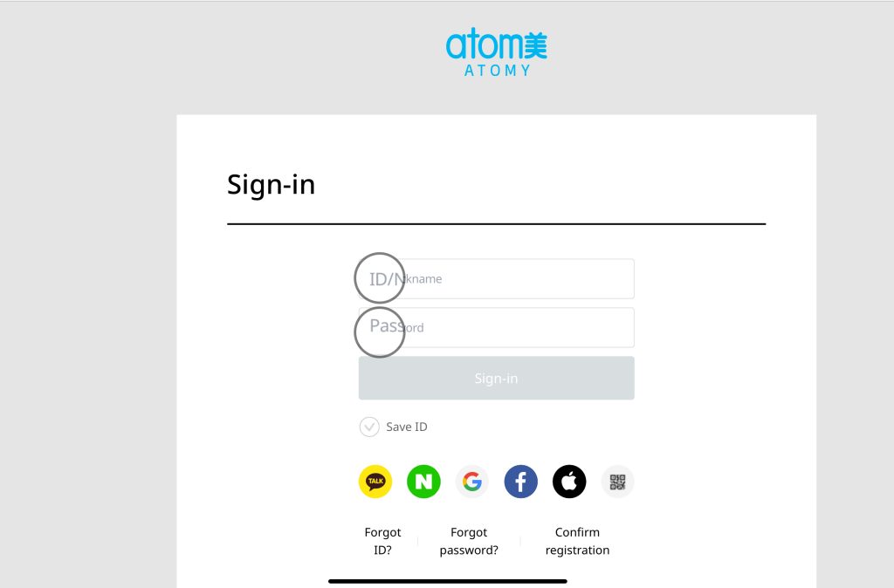This screenshot has width=894, height=588.
Task: Choose the green Naver login icon
Action: coord(423,482)
